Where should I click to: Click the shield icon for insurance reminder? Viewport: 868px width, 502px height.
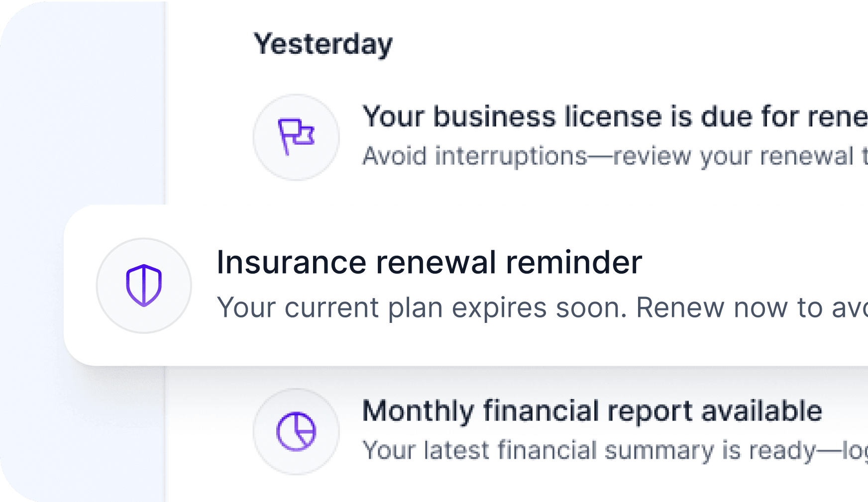point(144,286)
